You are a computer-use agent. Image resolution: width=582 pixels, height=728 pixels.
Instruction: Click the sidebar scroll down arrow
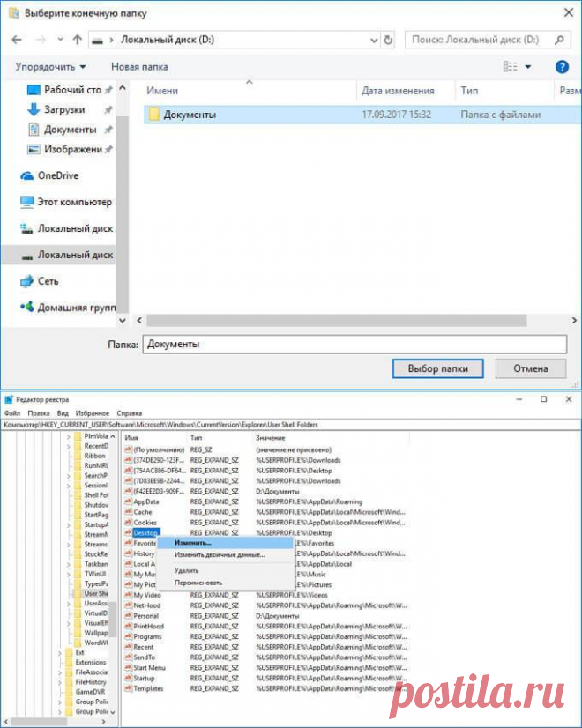point(123,320)
